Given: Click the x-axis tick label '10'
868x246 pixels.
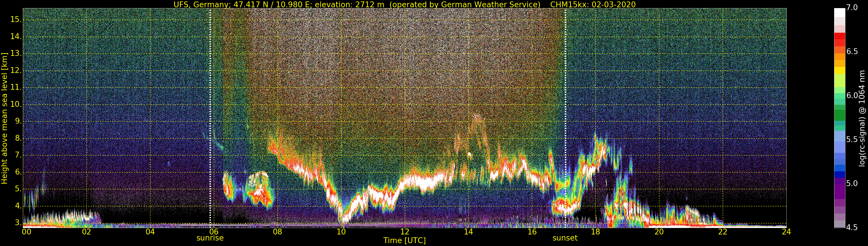Looking at the screenshot, I should 341,232.
